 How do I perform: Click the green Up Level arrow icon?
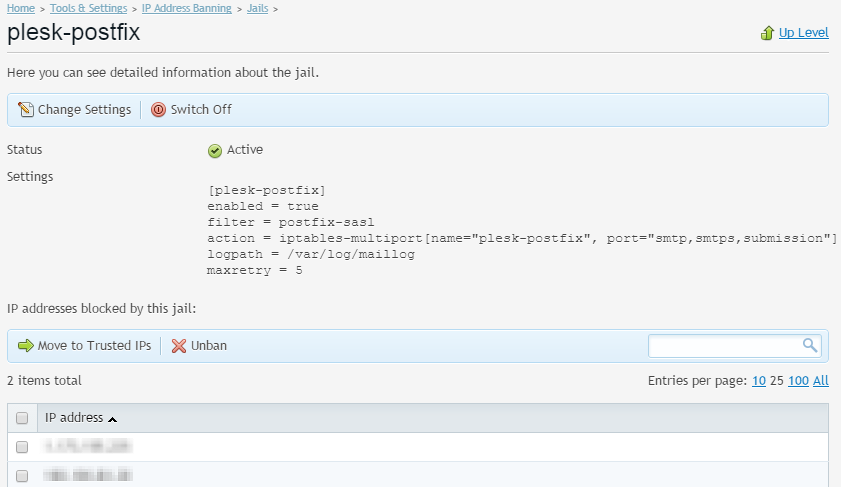coord(767,33)
